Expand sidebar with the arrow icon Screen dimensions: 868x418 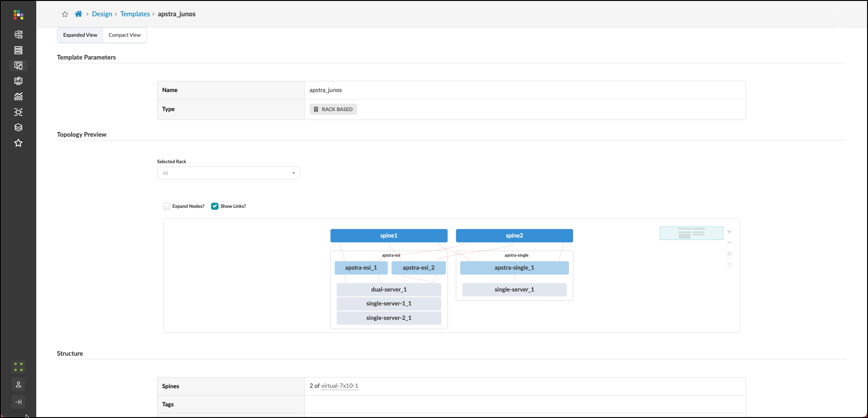click(18, 402)
